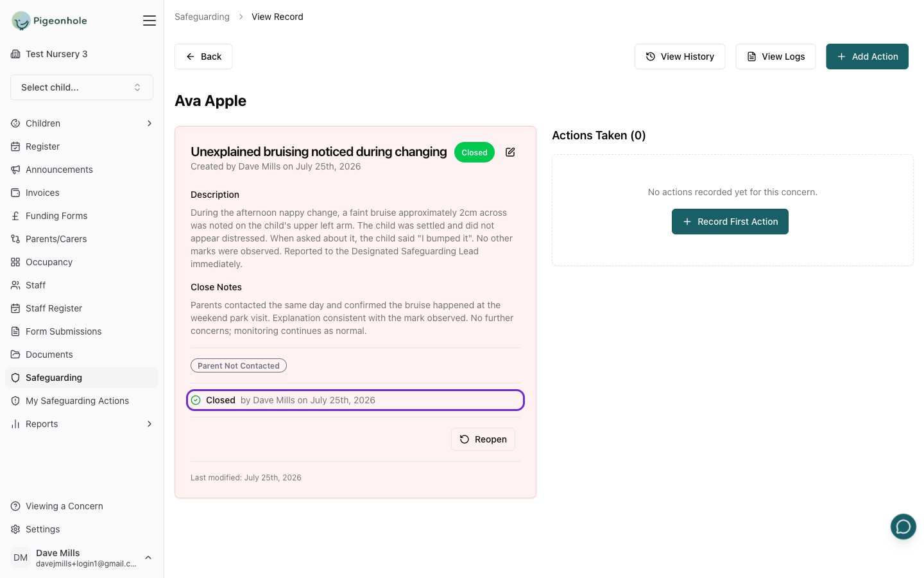Click the Viewing a Concern help icon
The image size is (924, 578).
tap(15, 506)
